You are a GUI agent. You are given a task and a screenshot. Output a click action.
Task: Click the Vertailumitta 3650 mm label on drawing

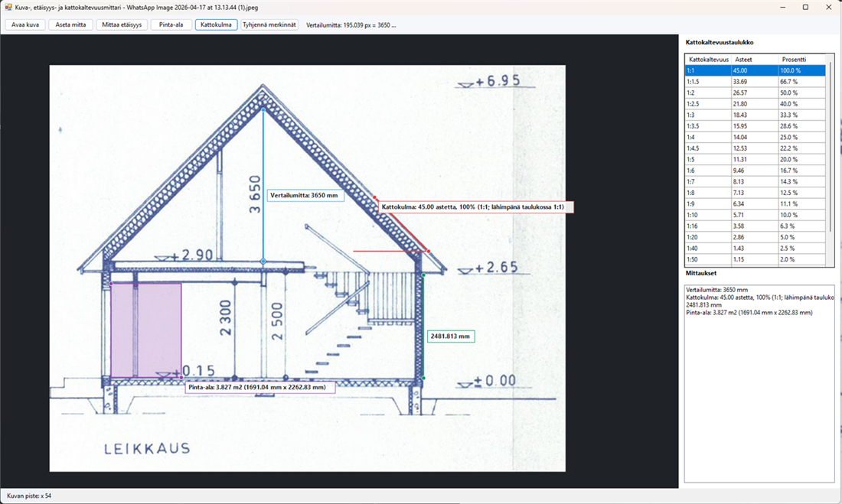(305, 195)
